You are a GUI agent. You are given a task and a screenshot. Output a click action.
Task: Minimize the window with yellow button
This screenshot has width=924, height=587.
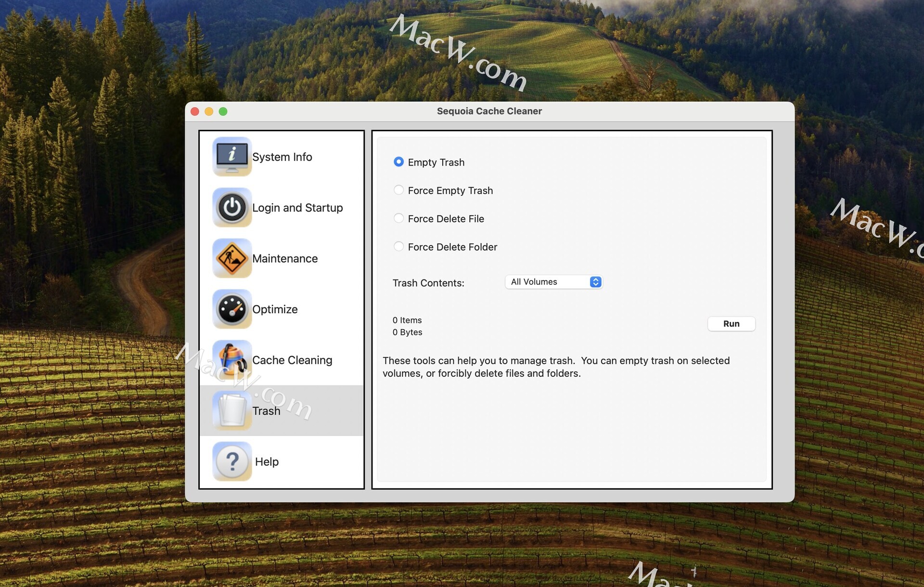[x=209, y=112]
